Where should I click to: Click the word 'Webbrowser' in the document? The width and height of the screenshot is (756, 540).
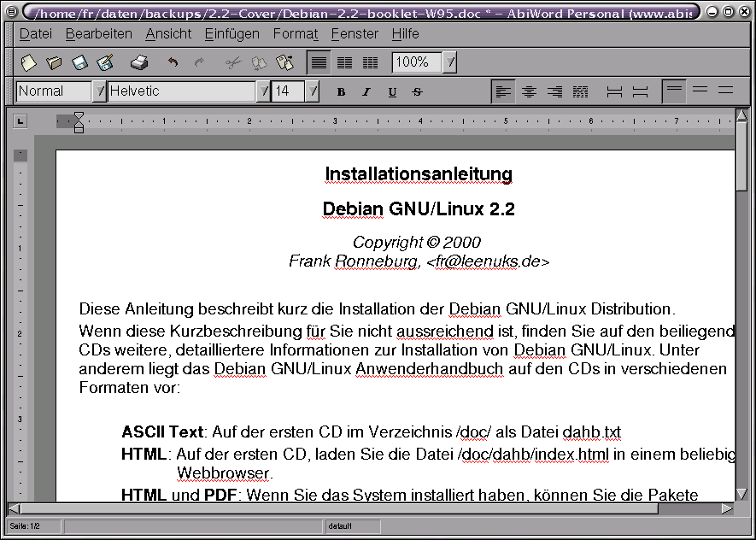tap(223, 473)
